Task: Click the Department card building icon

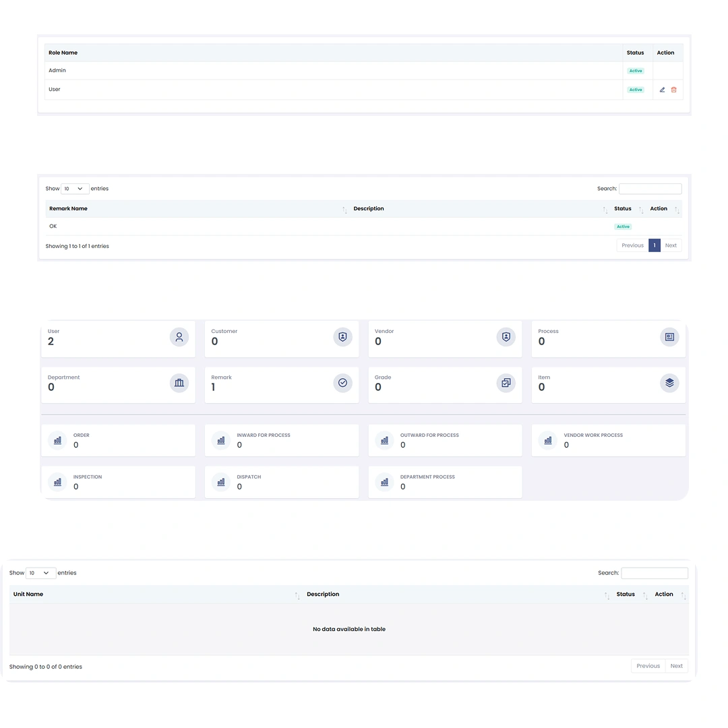Action: (x=179, y=383)
